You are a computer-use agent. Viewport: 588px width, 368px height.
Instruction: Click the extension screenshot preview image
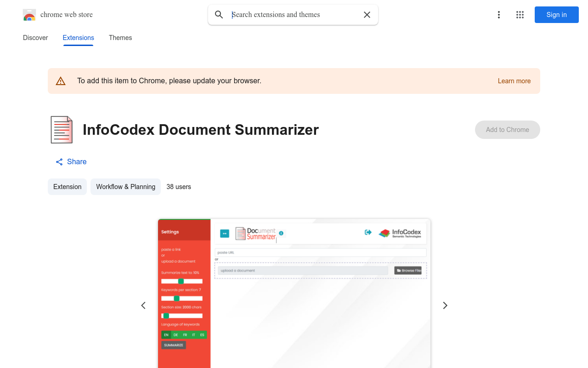tap(294, 293)
